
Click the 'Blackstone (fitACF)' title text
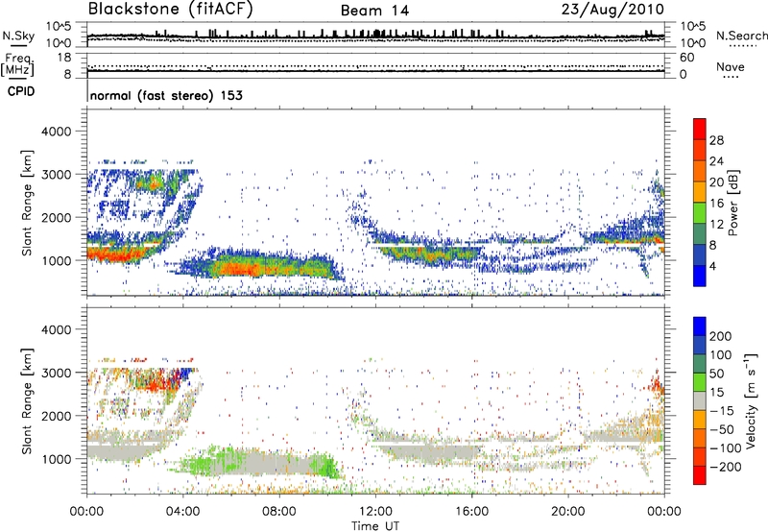171,10
